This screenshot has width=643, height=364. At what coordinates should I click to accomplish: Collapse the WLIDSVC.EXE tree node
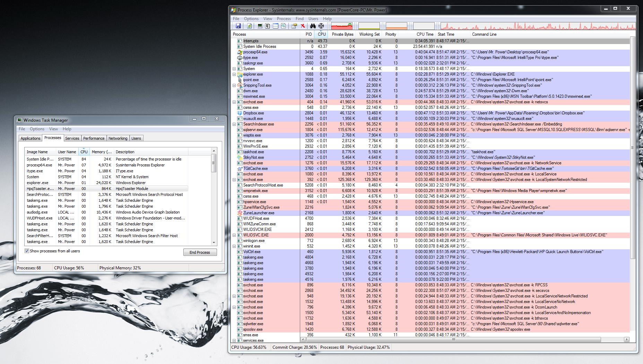234,235
